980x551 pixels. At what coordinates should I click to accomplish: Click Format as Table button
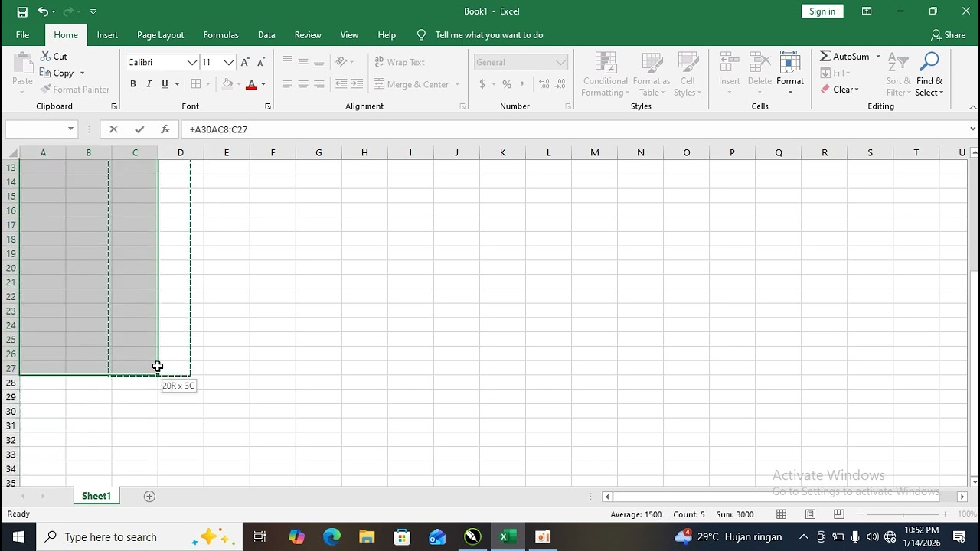click(x=652, y=74)
